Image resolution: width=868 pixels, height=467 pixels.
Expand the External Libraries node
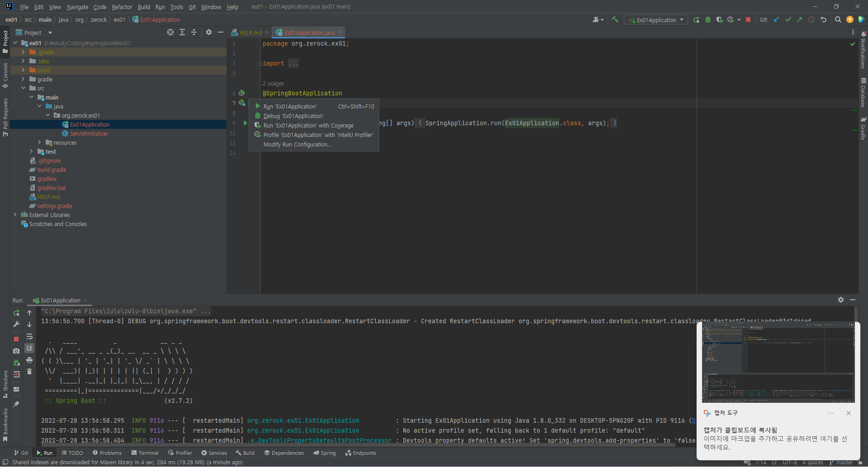pyautogui.click(x=15, y=215)
